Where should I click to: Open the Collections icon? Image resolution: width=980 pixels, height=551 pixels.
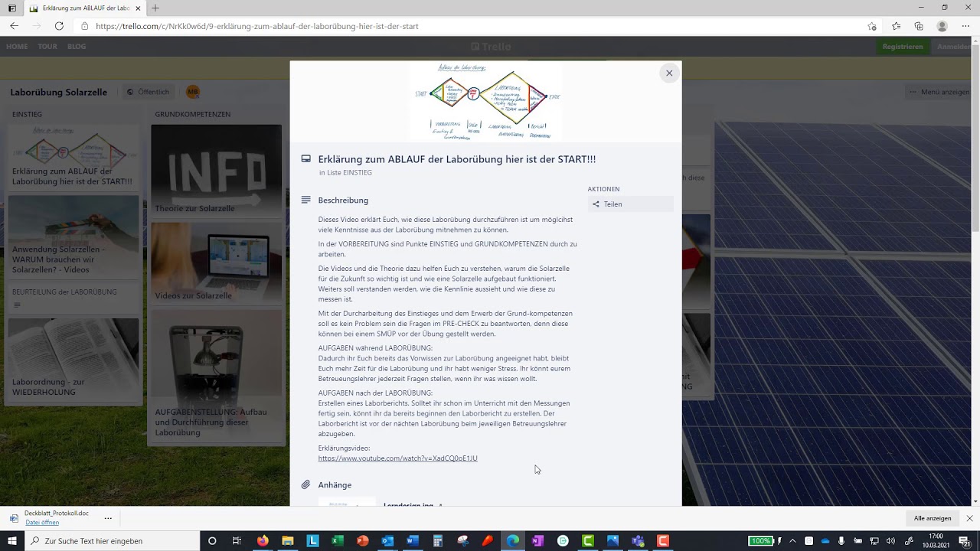919,26
